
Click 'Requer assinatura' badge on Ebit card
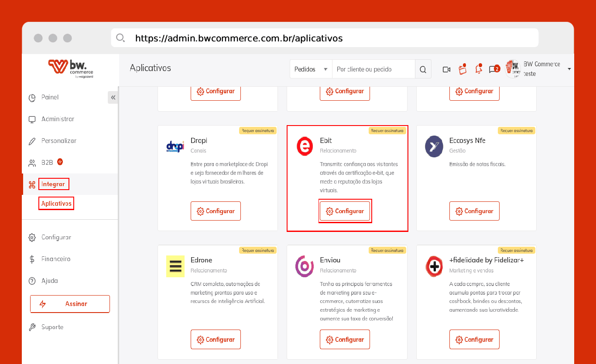click(x=387, y=130)
